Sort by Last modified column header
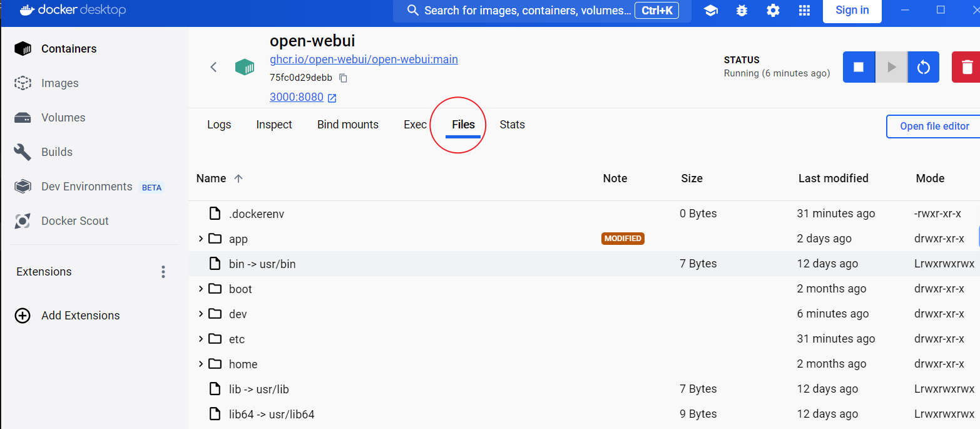Screen dimensions: 980x429 834,178
